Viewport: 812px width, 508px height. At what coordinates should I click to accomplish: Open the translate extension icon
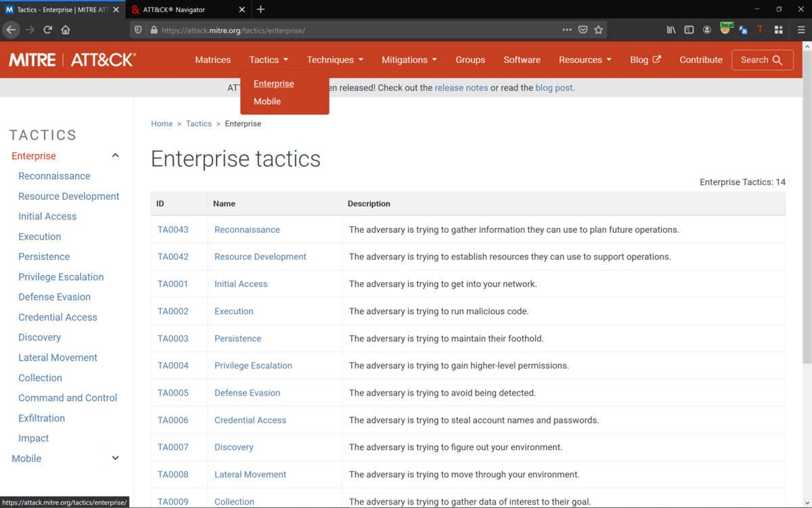tap(743, 30)
